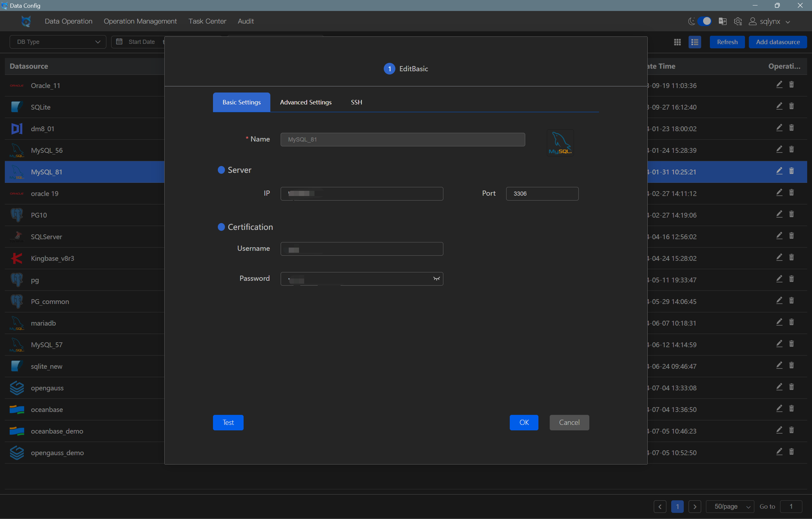
Task: Click the Go to page input field
Action: pyautogui.click(x=792, y=506)
